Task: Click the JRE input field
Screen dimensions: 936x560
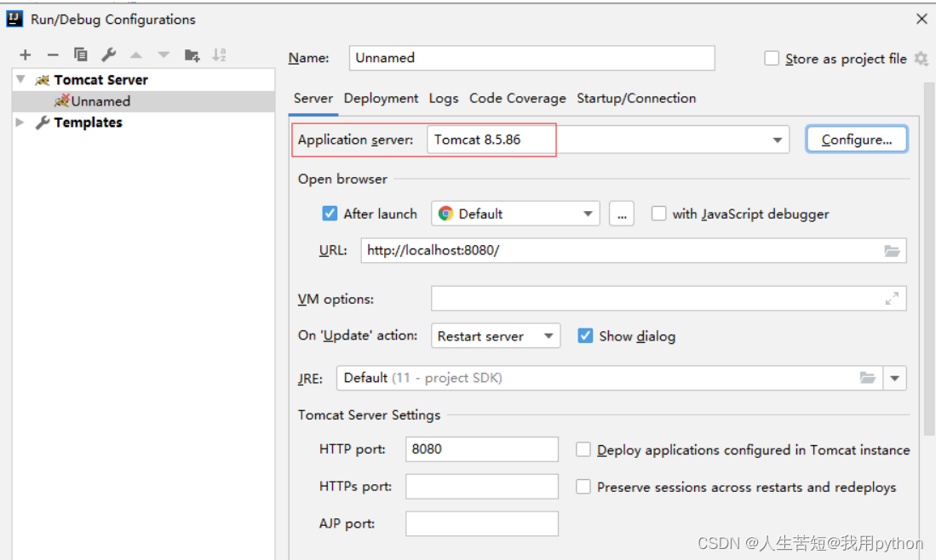Action: click(610, 378)
